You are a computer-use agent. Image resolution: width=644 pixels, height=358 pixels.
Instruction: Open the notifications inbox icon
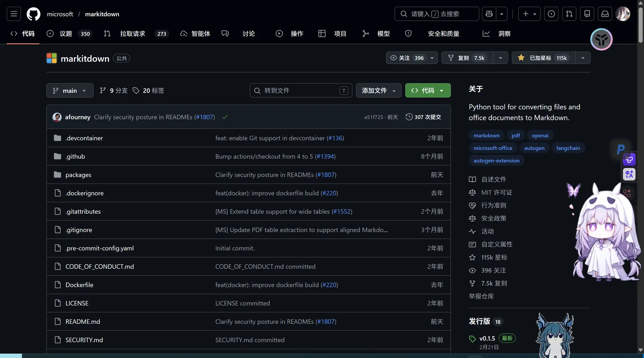coord(605,14)
